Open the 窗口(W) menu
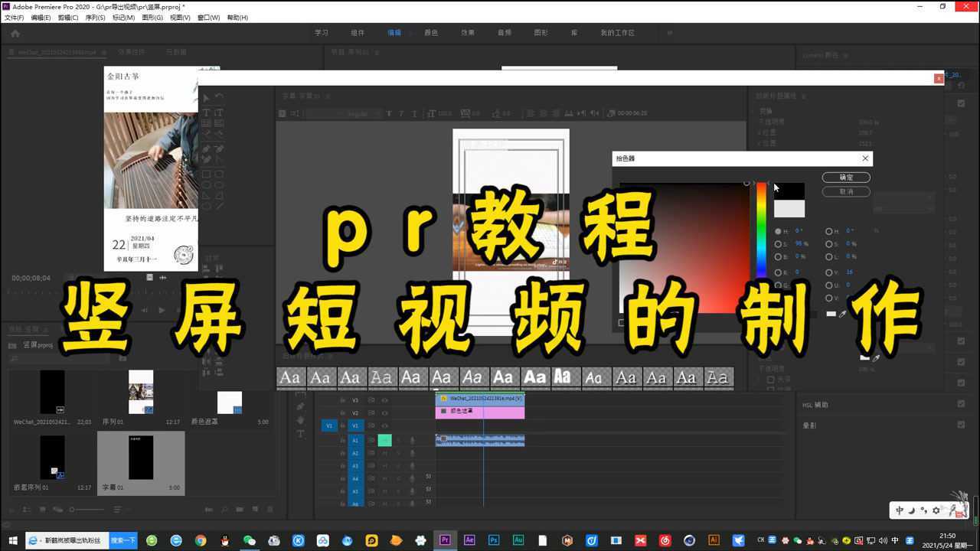The height and width of the screenshot is (551, 980). click(208, 18)
